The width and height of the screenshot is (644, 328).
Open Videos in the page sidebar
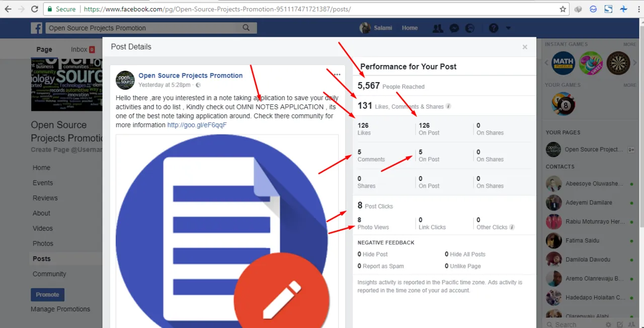point(43,228)
